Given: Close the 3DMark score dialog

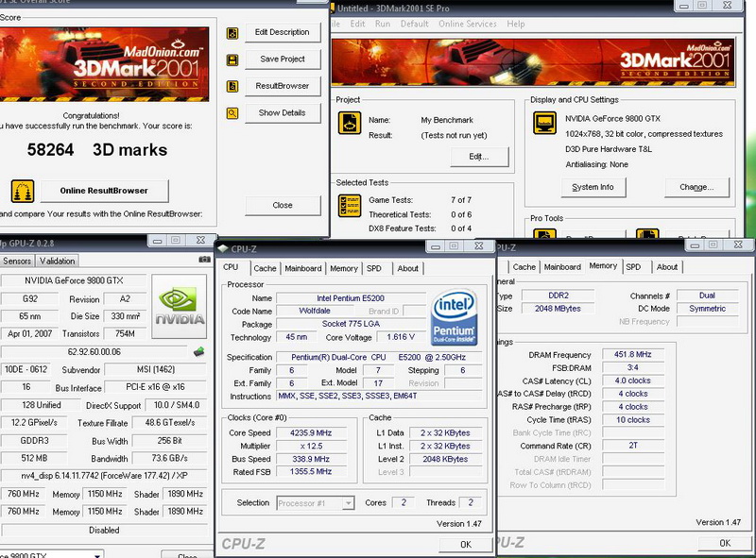Looking at the screenshot, I should pyautogui.click(x=283, y=205).
